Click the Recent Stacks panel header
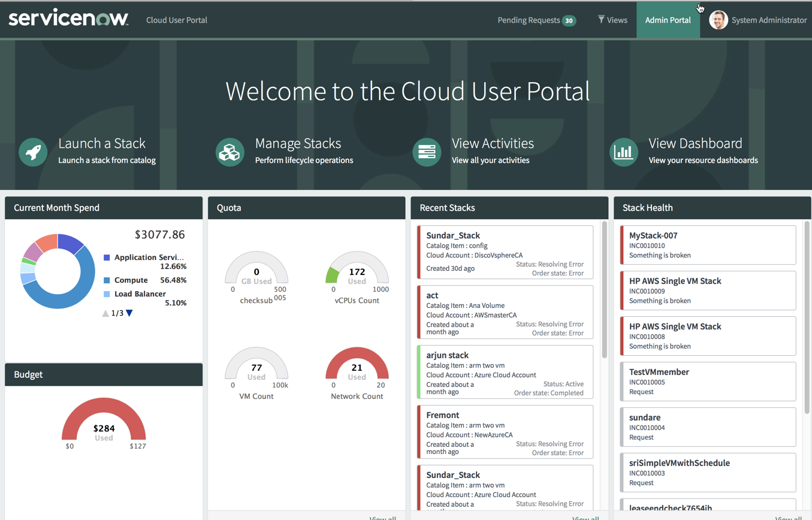 509,208
